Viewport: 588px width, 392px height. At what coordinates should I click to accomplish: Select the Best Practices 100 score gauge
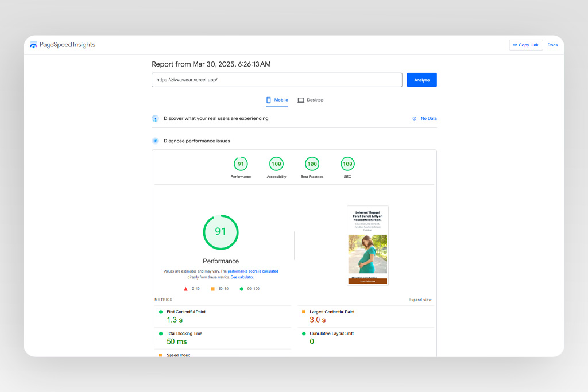pyautogui.click(x=312, y=164)
